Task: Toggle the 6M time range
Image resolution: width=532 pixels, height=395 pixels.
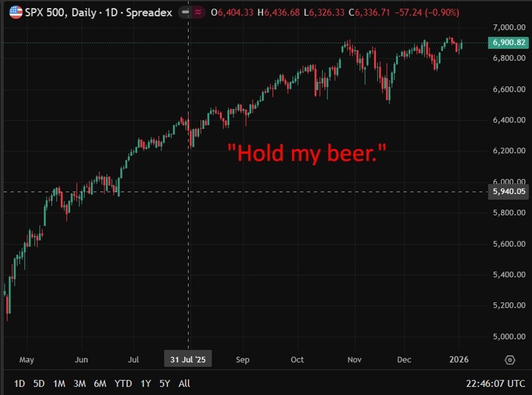Action: [x=100, y=383]
